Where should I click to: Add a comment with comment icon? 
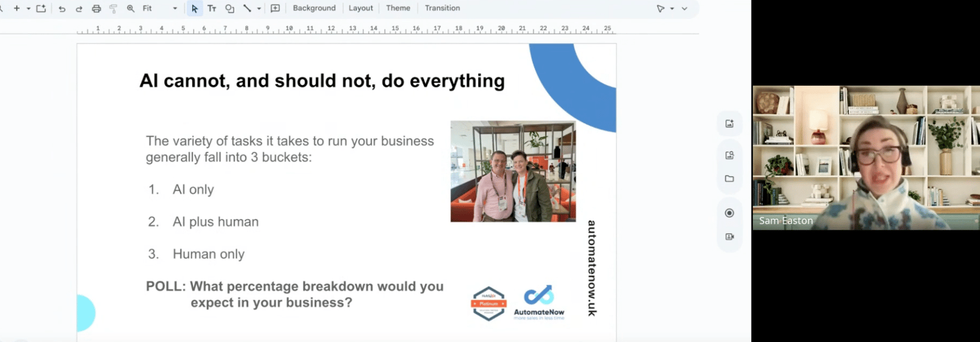275,9
